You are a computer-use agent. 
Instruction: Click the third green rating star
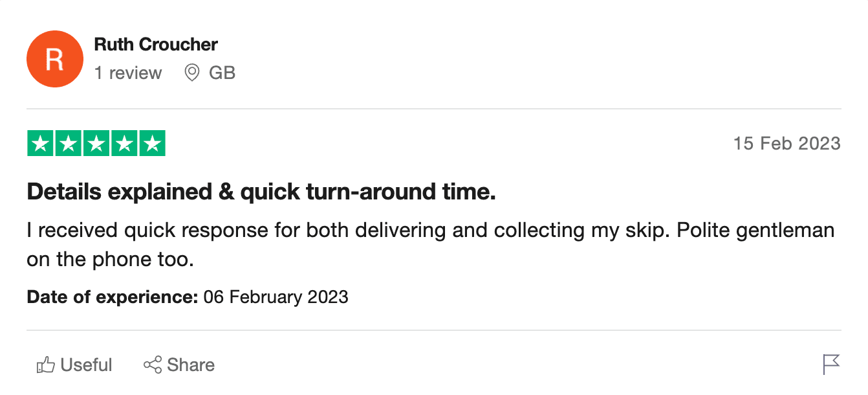(96, 144)
